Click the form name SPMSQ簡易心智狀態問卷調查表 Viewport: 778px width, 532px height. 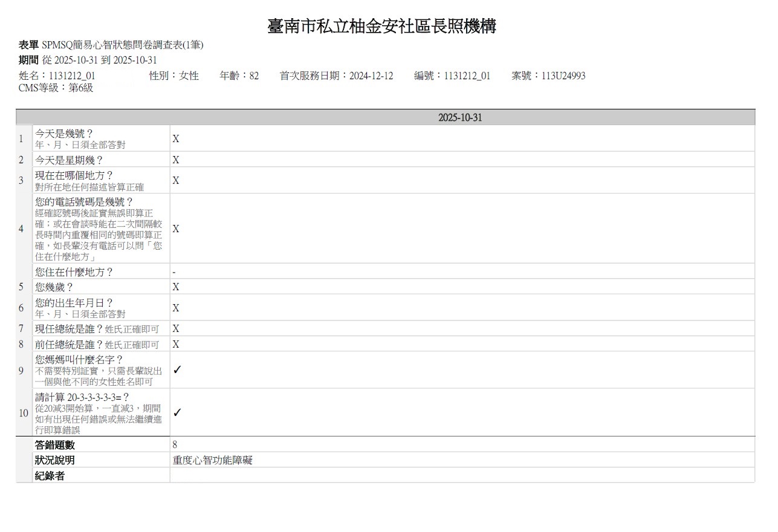click(x=123, y=45)
